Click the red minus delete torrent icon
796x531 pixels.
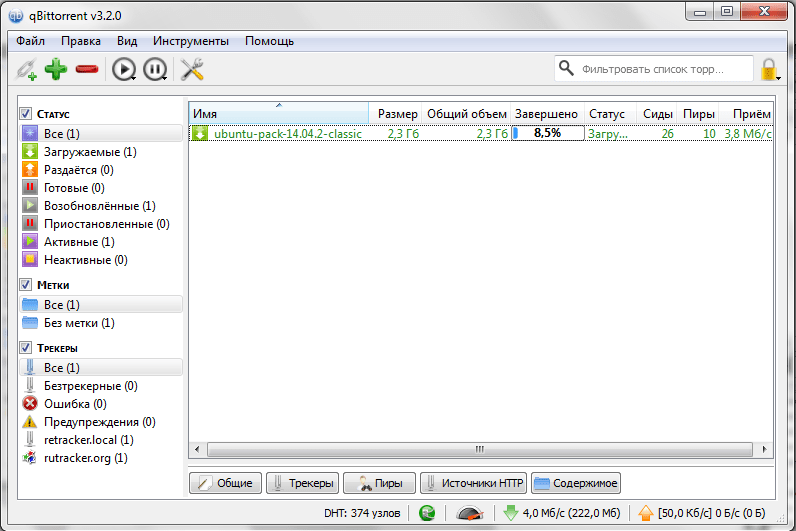coord(87,69)
